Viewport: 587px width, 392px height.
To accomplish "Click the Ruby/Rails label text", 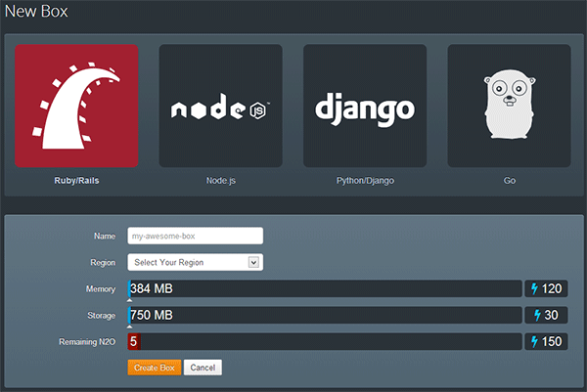I will pos(76,181).
